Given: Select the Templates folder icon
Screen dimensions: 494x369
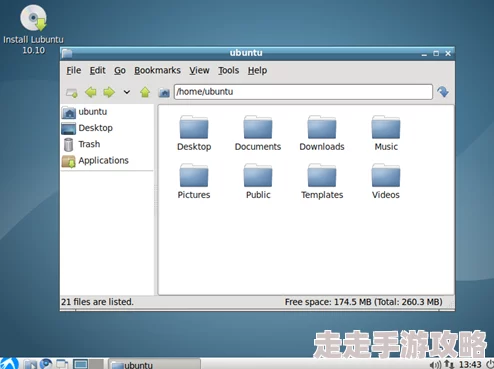Looking at the screenshot, I should 322,181.
